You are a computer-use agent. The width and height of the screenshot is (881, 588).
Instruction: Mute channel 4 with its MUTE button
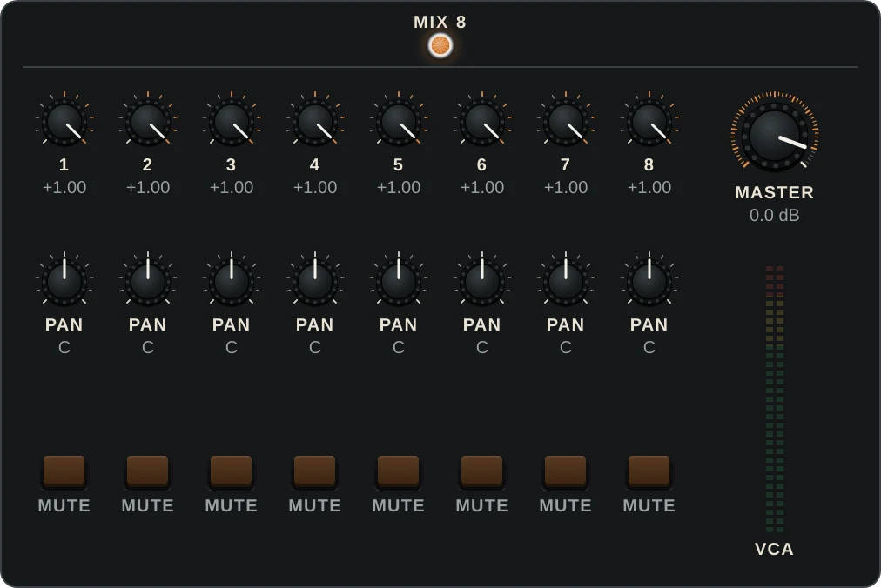coord(314,471)
